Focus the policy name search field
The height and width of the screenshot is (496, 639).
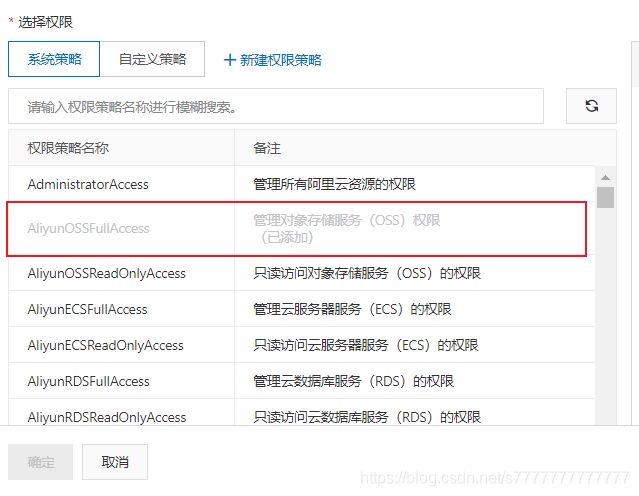pyautogui.click(x=276, y=106)
